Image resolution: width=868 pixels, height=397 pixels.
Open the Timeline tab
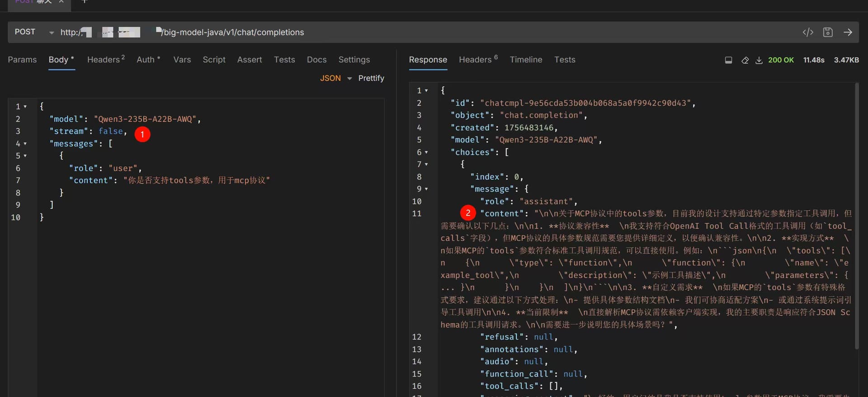click(526, 60)
